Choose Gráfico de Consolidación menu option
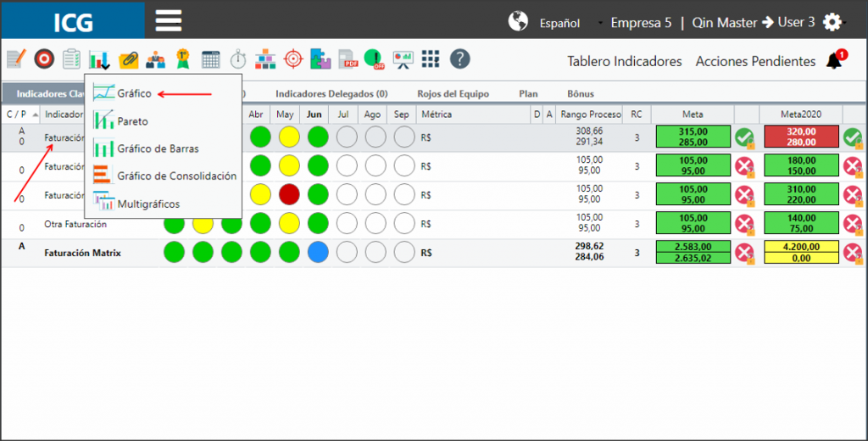 pyautogui.click(x=176, y=176)
